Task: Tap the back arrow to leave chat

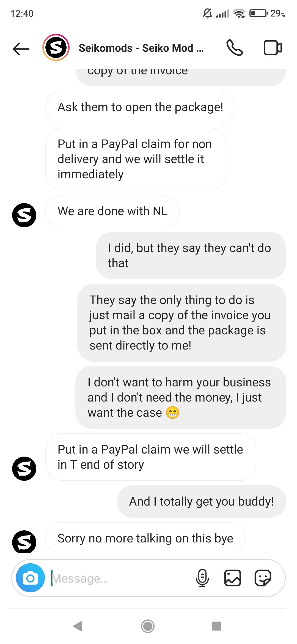Action: [x=21, y=49]
